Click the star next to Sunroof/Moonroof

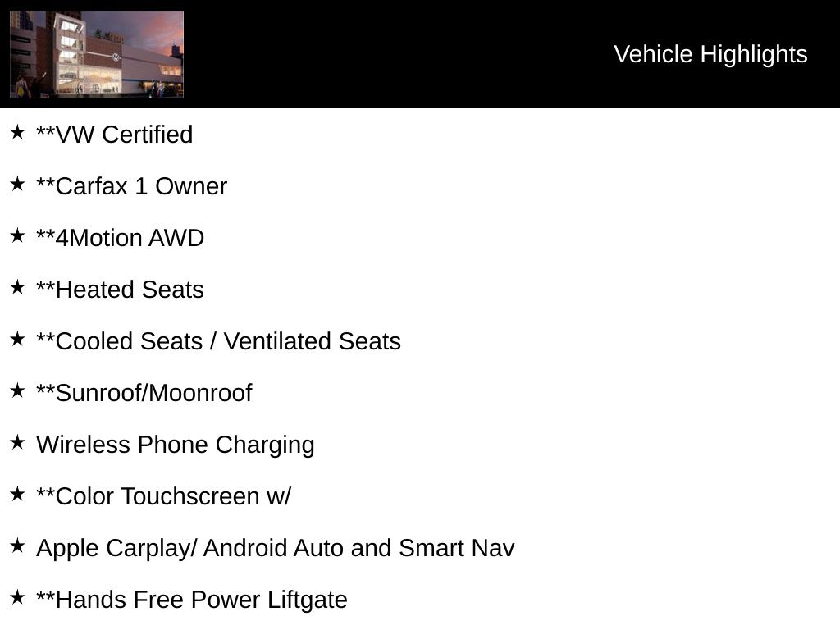click(17, 390)
